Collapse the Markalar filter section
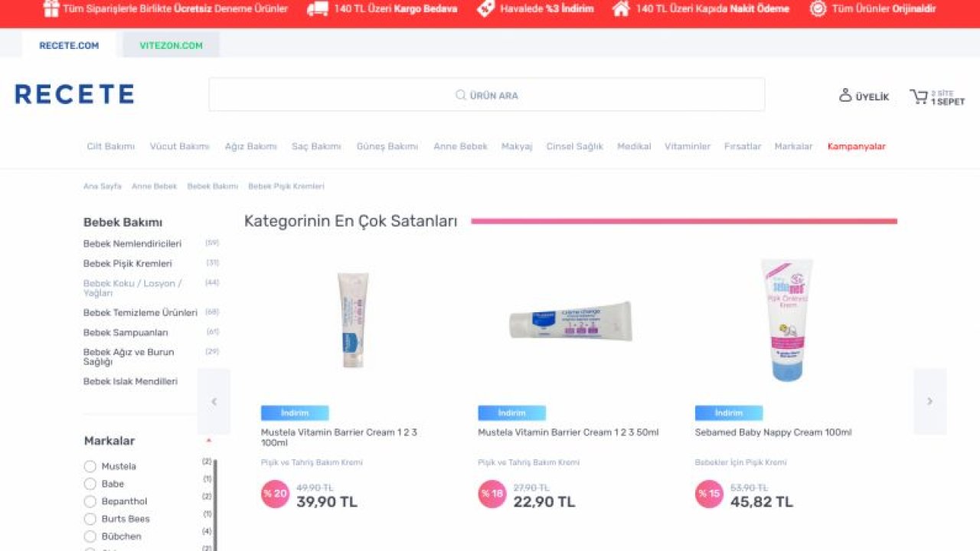 point(208,441)
